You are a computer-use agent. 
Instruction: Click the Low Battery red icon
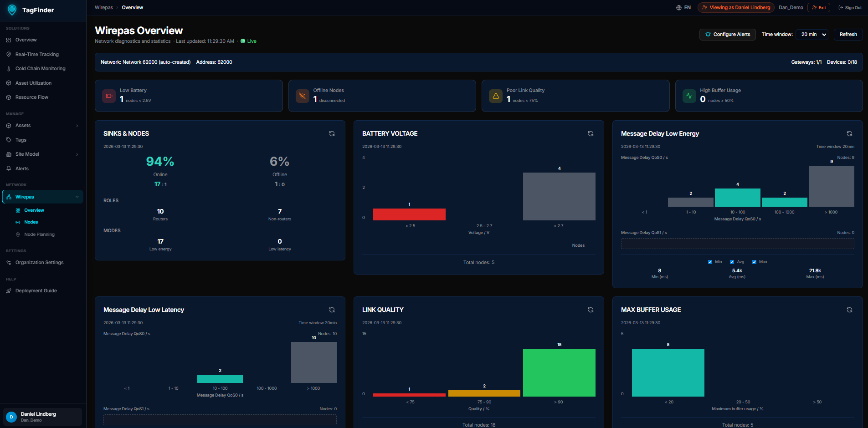click(109, 96)
